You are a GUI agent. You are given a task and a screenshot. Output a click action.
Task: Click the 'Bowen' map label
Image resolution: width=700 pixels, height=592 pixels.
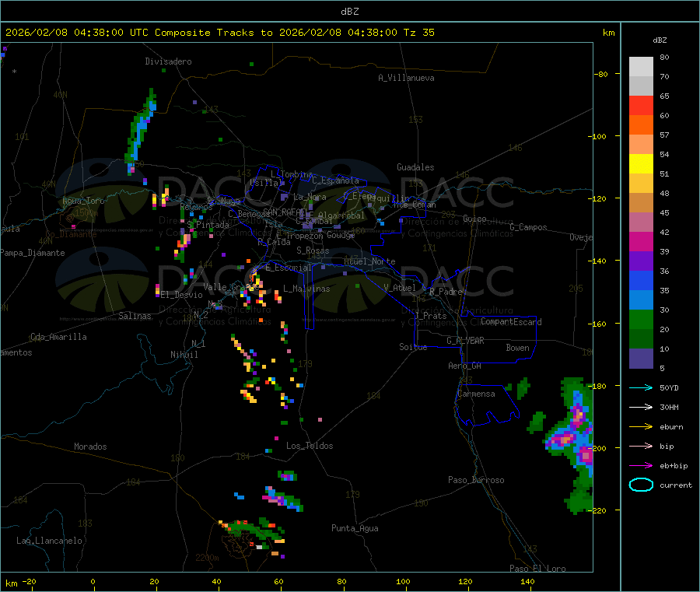tap(517, 347)
